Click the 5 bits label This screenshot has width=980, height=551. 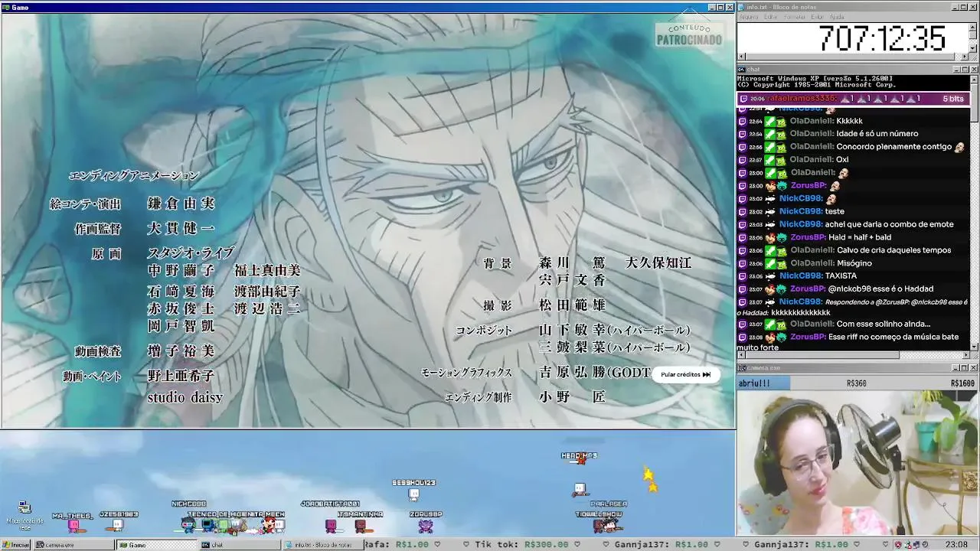(953, 99)
